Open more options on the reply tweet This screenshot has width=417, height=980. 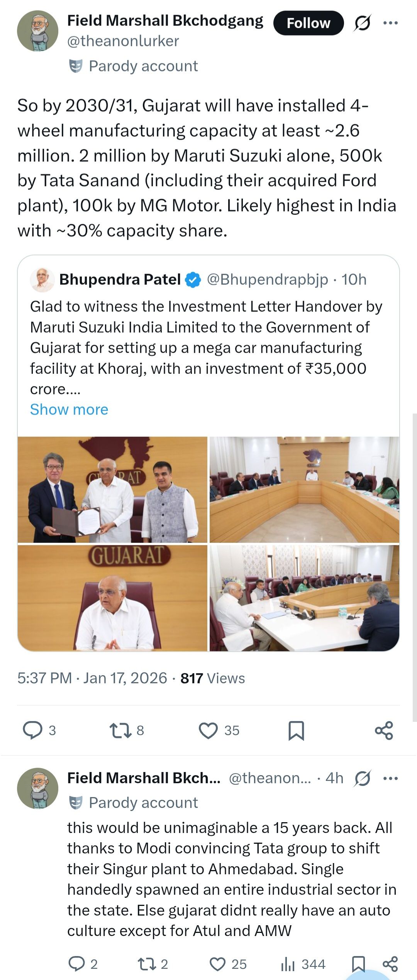click(x=390, y=778)
